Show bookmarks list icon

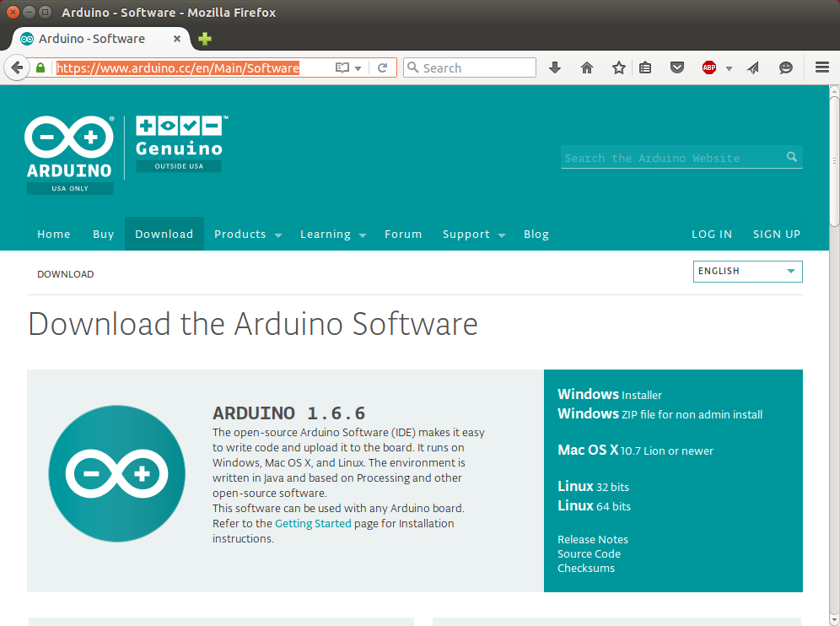coord(645,67)
